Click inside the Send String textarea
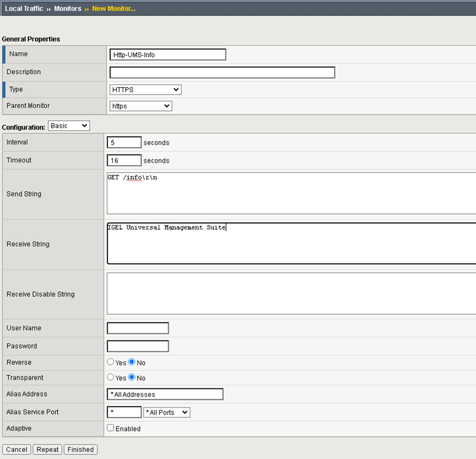The image size is (476, 459). pyautogui.click(x=291, y=194)
